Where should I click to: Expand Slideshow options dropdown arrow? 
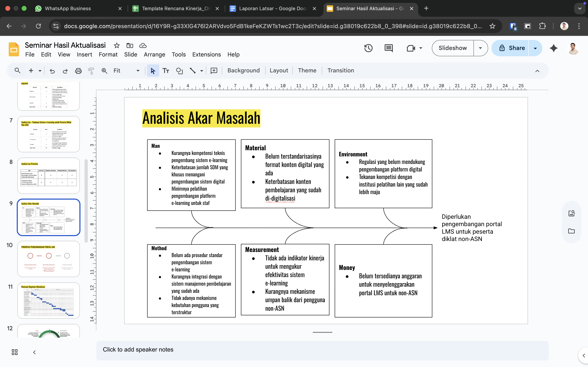pyautogui.click(x=480, y=48)
